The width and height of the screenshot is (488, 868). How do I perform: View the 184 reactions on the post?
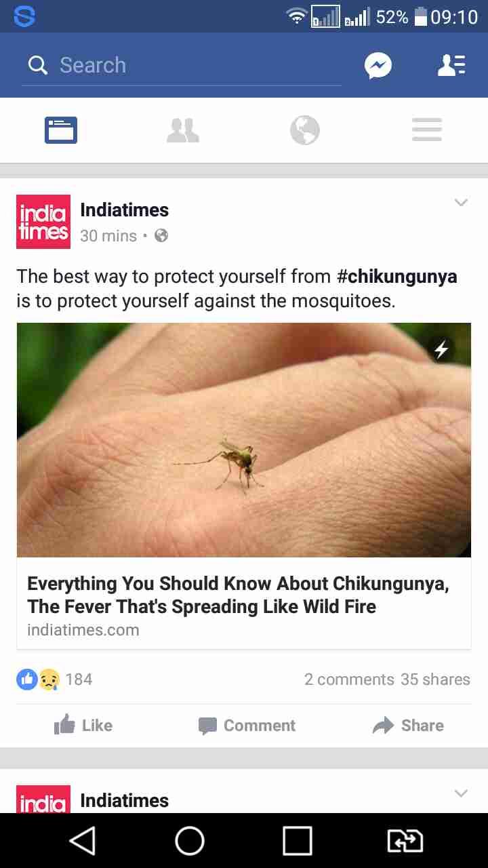tap(54, 679)
